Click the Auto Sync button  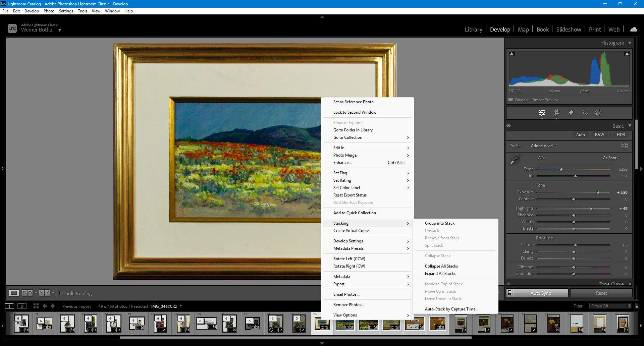tap(541, 293)
